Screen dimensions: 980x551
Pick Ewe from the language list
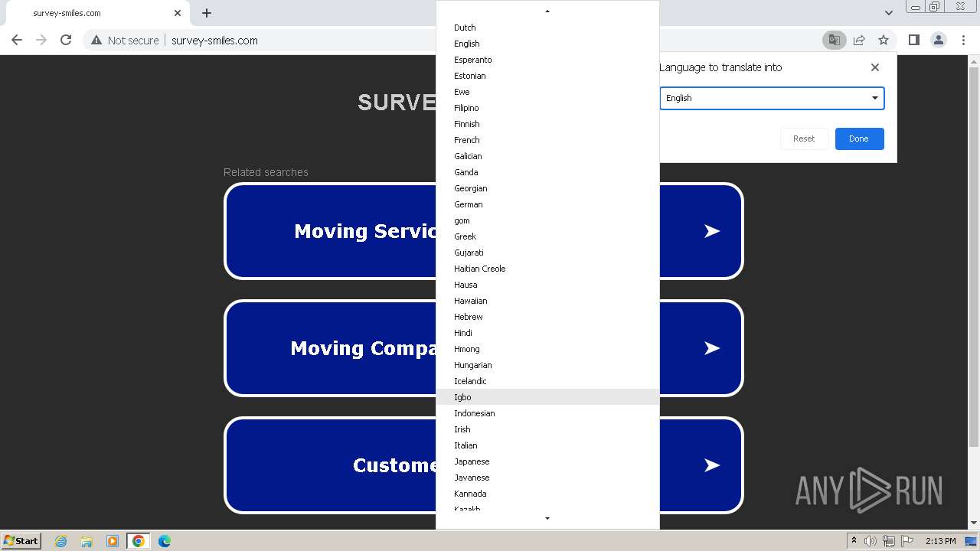pyautogui.click(x=547, y=92)
